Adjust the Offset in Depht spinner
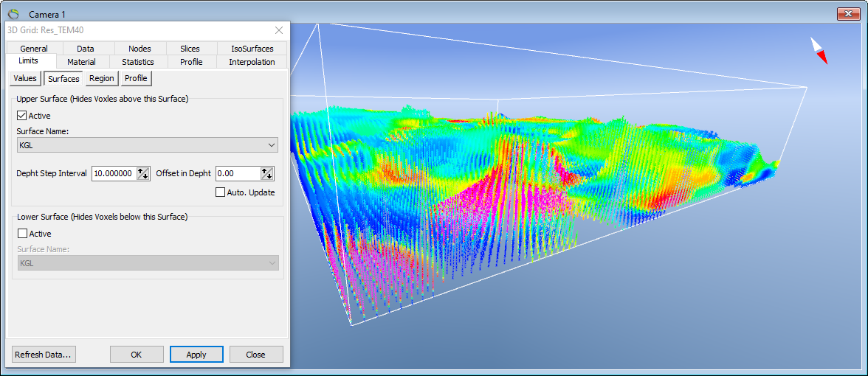Image resolution: width=868 pixels, height=376 pixels. point(267,174)
